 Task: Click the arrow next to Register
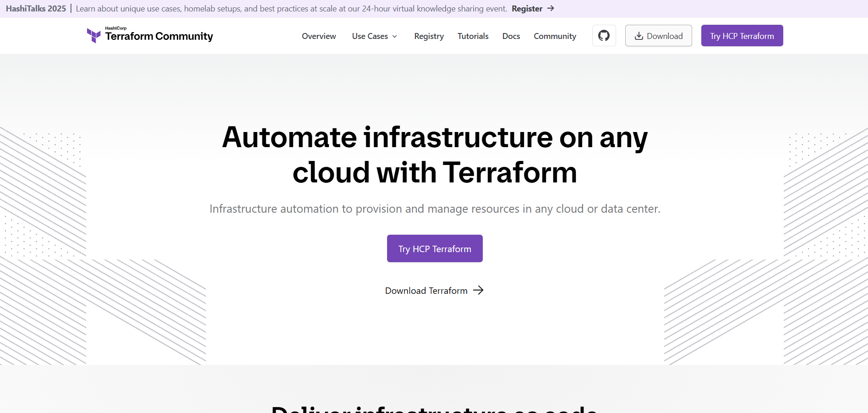tap(551, 8)
